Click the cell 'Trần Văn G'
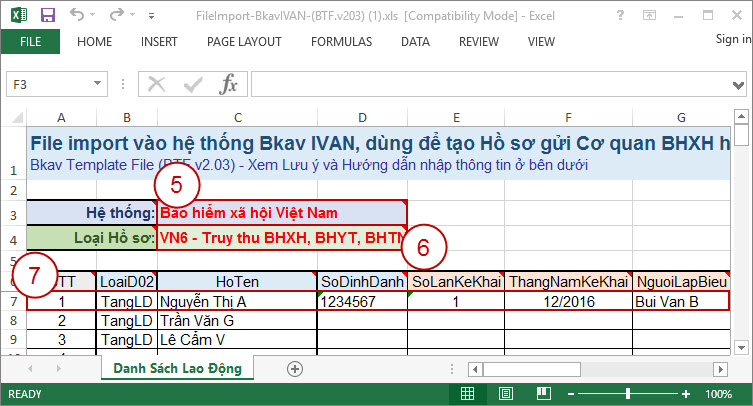This screenshot has width=753, height=406. 237,320
